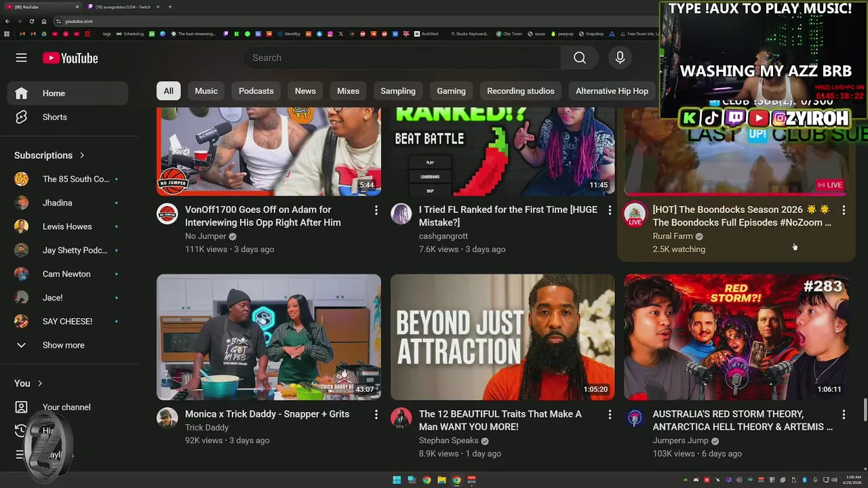Play Monica x Trick Daddy thumbnail

269,337
